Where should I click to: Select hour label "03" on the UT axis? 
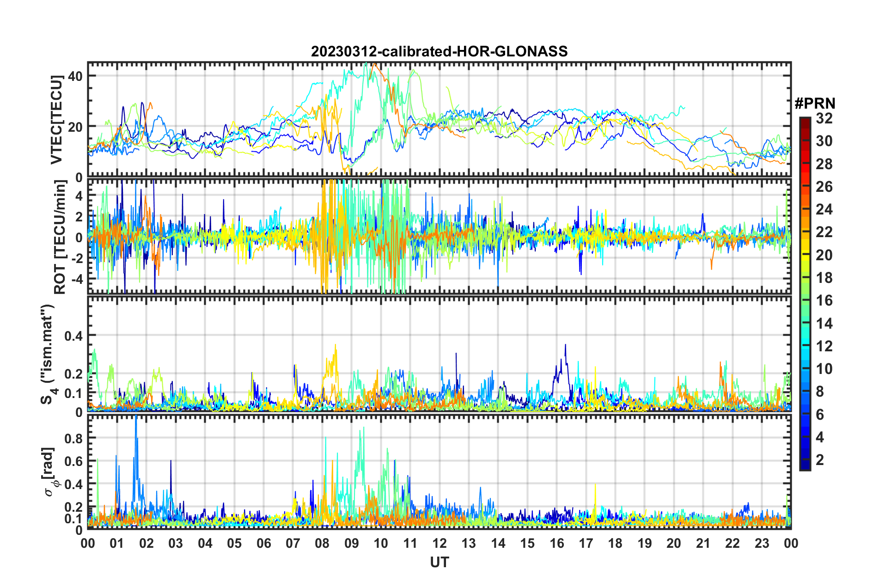tap(176, 543)
